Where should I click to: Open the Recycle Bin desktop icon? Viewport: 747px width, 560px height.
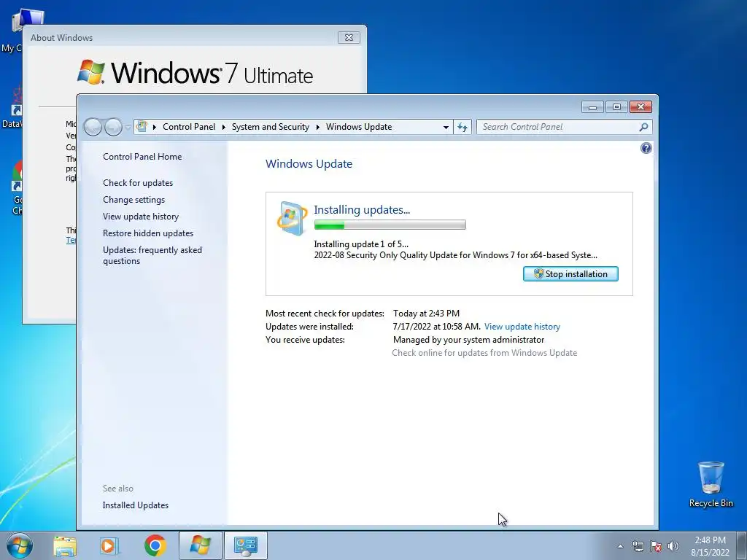711,484
